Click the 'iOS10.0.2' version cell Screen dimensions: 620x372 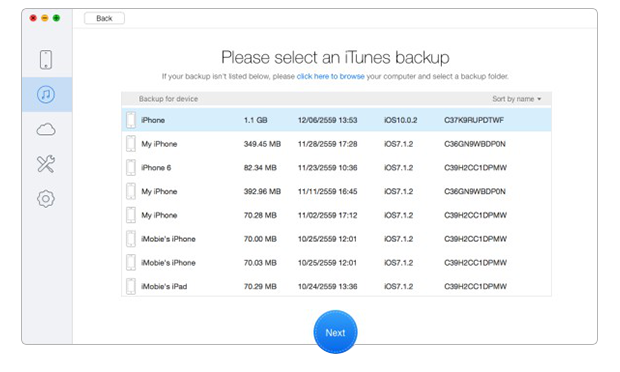pyautogui.click(x=401, y=120)
